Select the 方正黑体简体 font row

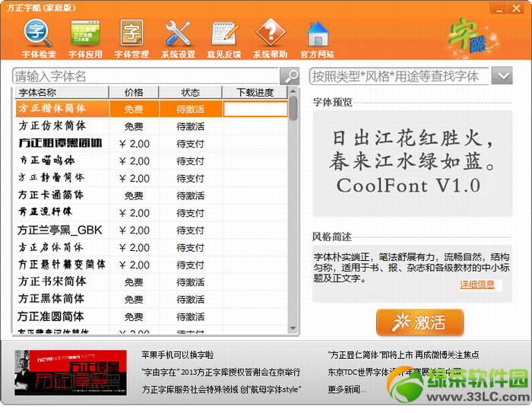tap(152, 300)
